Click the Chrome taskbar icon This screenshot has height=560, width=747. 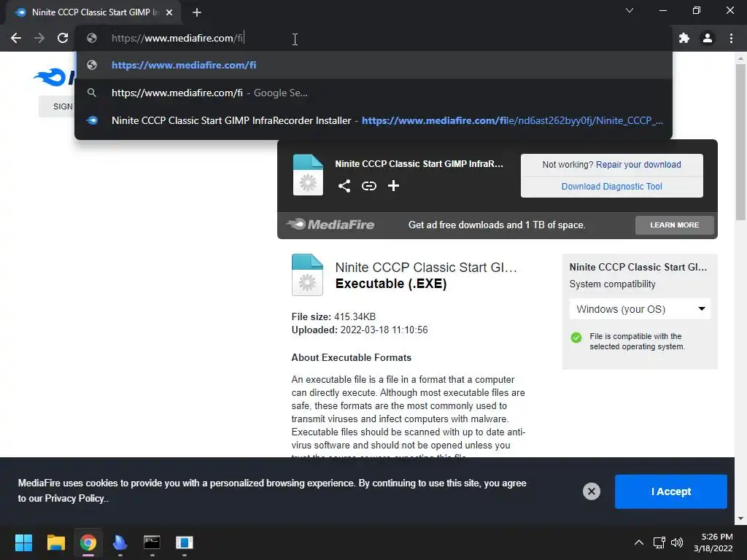tap(88, 542)
